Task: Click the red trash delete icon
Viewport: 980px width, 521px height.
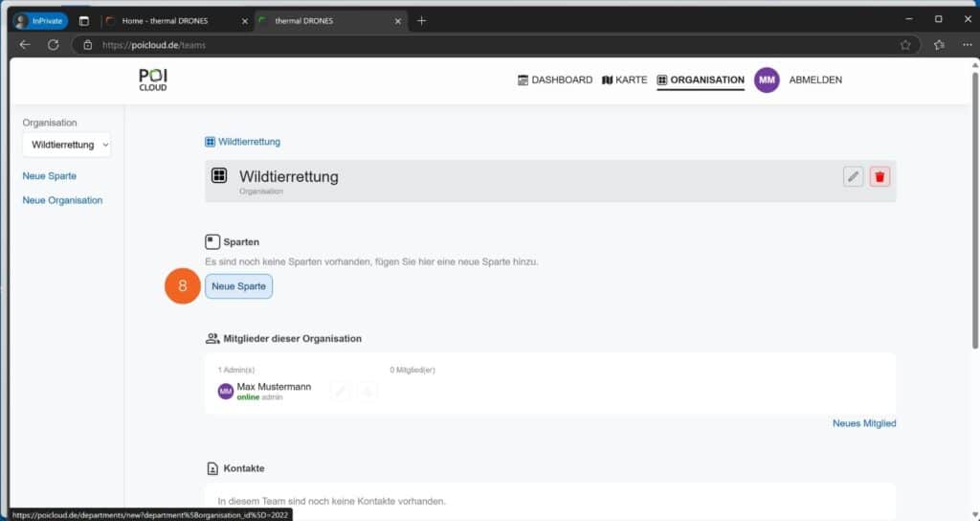Action: 880,176
